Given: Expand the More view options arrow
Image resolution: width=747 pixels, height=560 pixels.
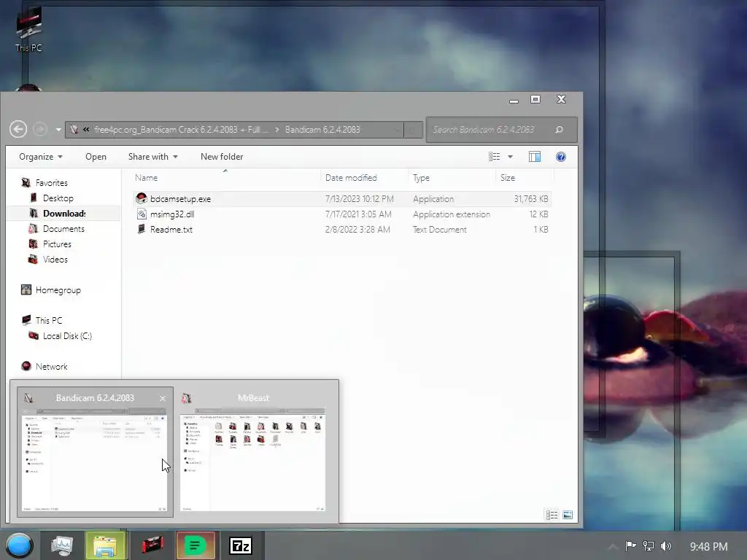Looking at the screenshot, I should pyautogui.click(x=510, y=157).
